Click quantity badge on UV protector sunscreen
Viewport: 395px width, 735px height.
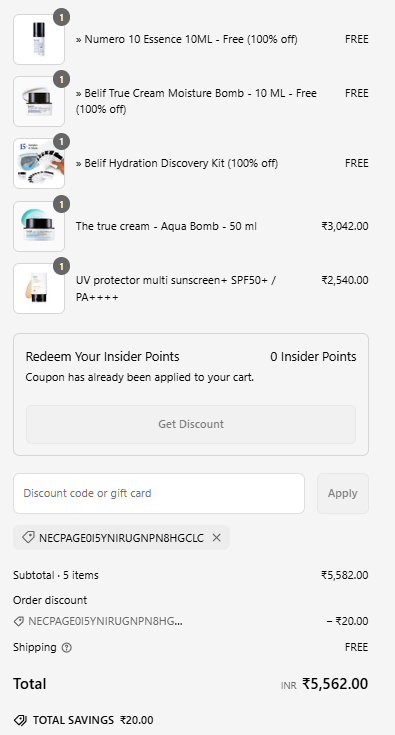tap(61, 266)
